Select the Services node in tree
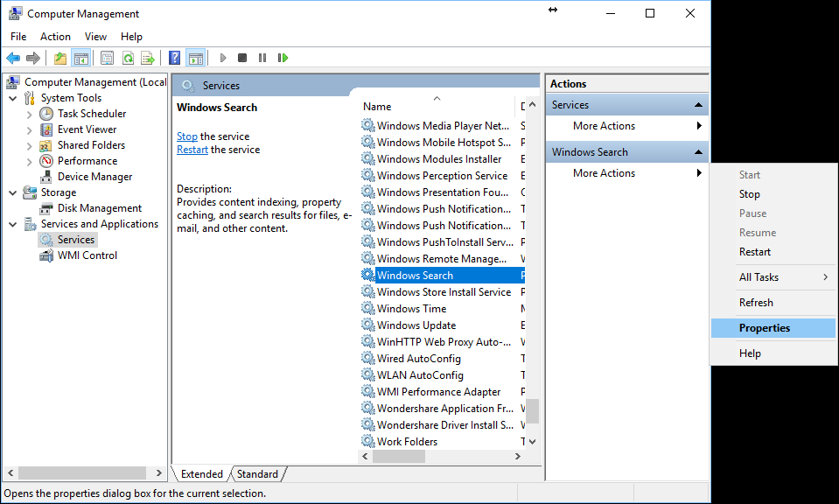This screenshot has width=839, height=504. coord(76,240)
